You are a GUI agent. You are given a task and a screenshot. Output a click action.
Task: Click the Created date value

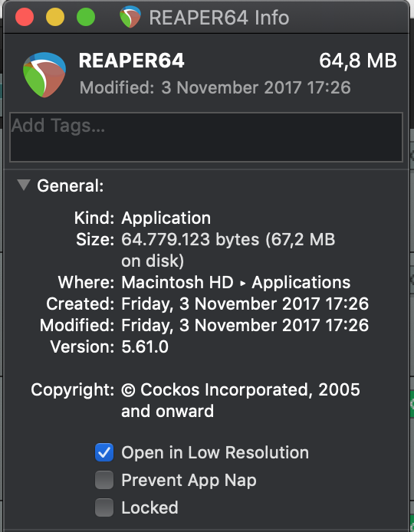coord(245,304)
